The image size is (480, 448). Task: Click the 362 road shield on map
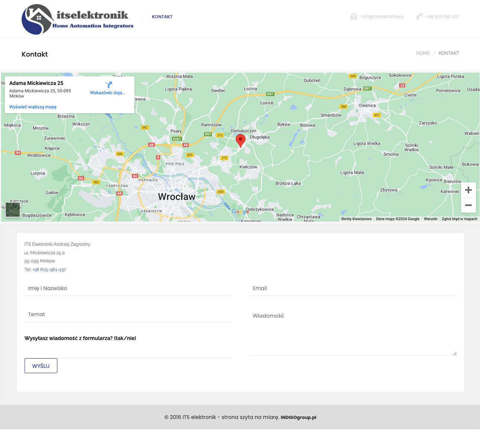(96, 182)
